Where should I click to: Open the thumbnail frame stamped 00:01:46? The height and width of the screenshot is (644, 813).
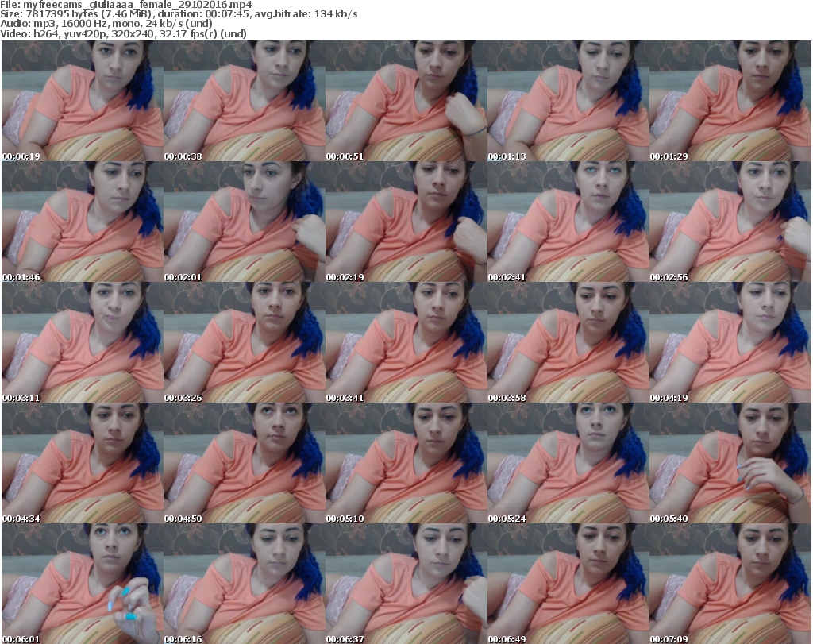coord(83,222)
